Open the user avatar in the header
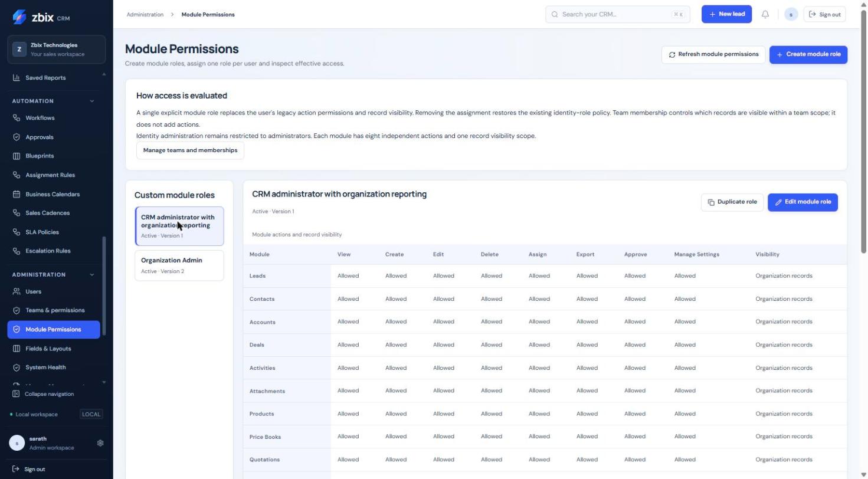This screenshot has height=479, width=868. pyautogui.click(x=791, y=14)
